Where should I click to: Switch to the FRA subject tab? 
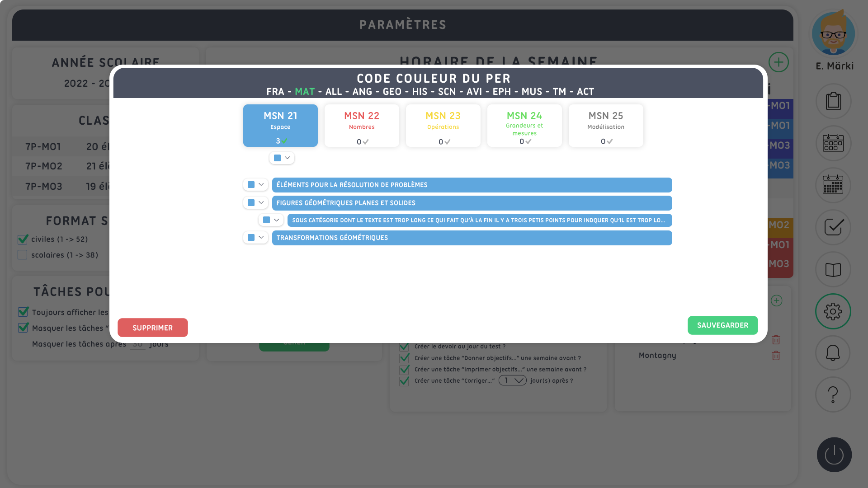(275, 92)
